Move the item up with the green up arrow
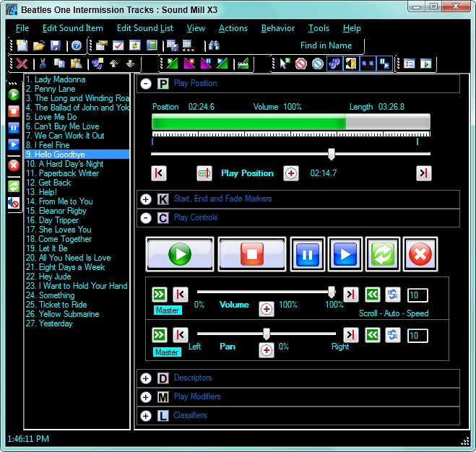 [x=114, y=64]
